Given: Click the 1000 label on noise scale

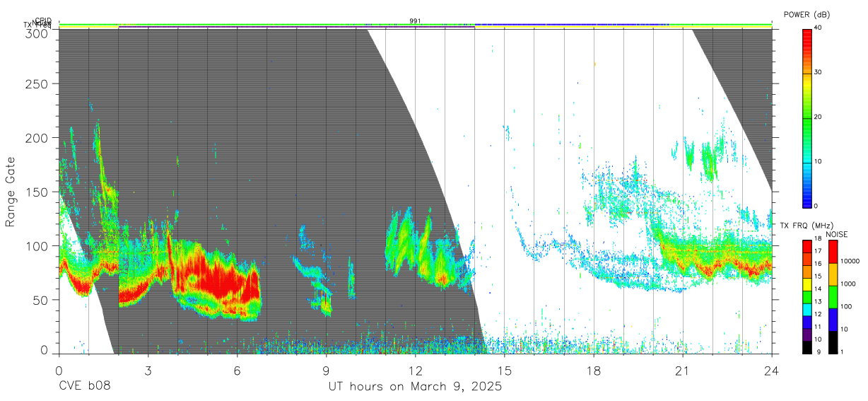Looking at the screenshot, I should coord(848,284).
